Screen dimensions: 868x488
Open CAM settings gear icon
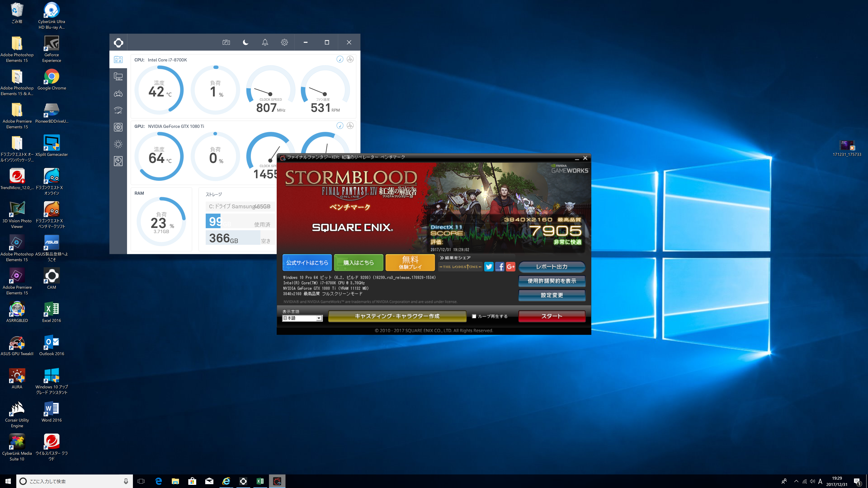pos(284,42)
